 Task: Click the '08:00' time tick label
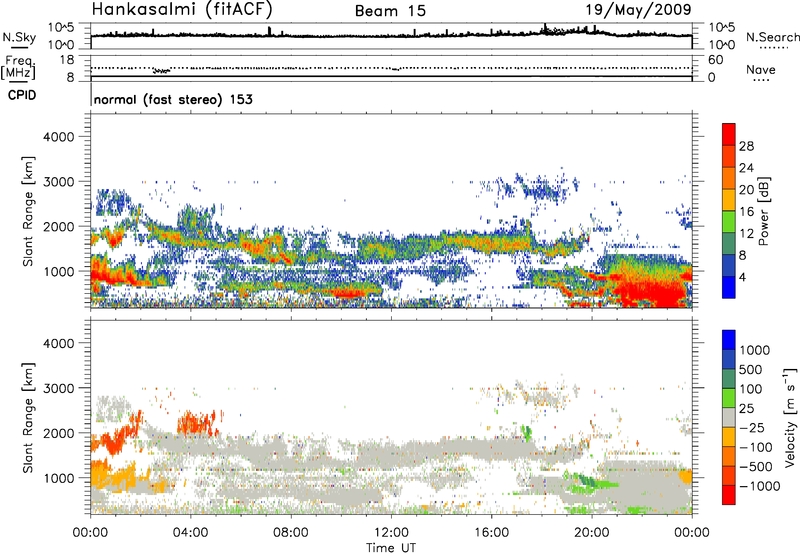point(291,533)
